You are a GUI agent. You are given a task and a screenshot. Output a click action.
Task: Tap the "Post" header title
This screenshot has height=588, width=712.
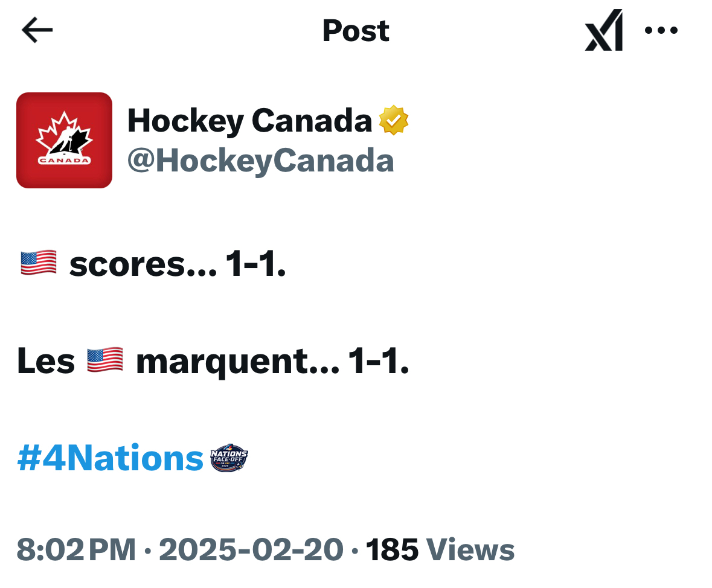tap(356, 30)
